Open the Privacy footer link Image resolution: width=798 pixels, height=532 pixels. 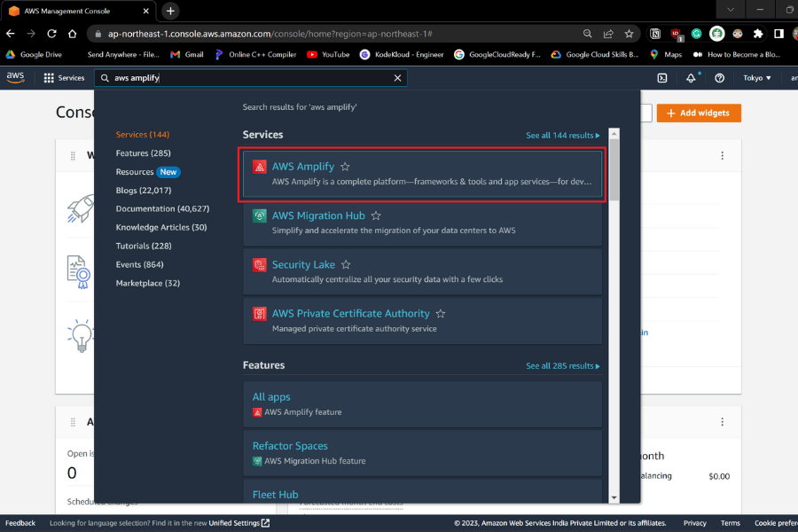694,523
